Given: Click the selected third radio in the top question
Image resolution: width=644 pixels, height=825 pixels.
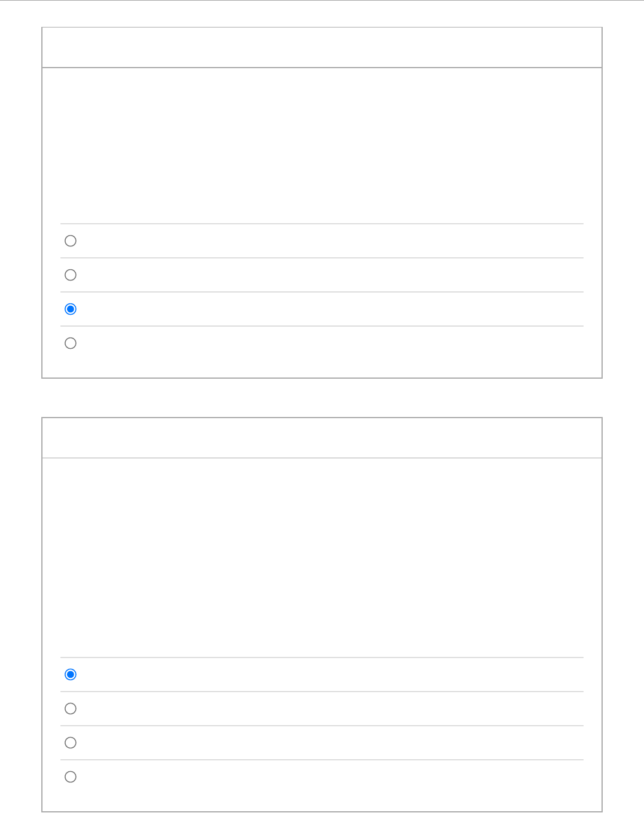Looking at the screenshot, I should click(x=71, y=309).
